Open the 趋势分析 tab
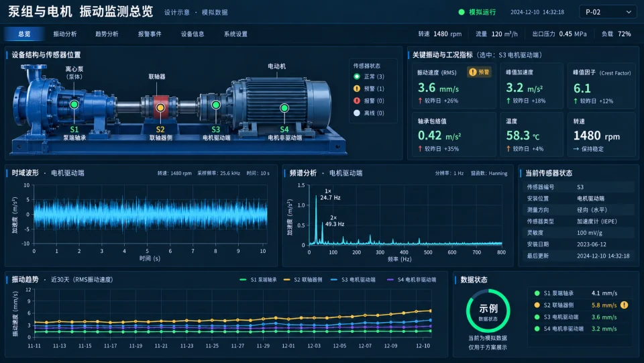The height and width of the screenshot is (363, 644). tap(107, 34)
